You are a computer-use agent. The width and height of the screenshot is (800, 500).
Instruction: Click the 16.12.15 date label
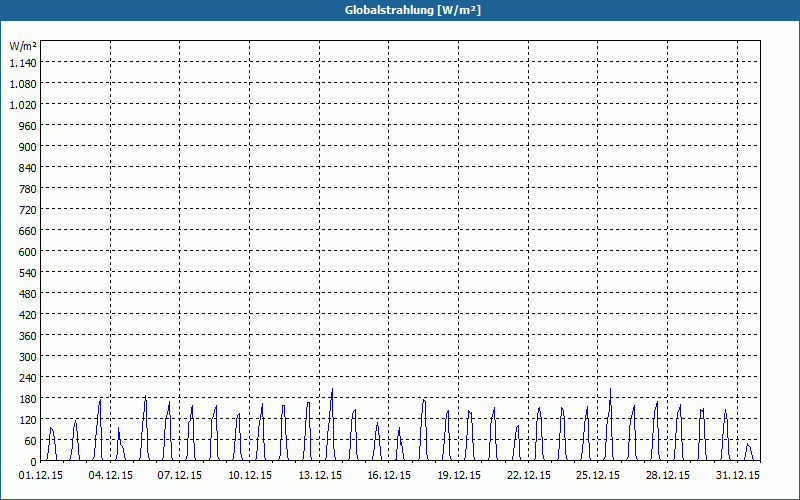pos(389,476)
